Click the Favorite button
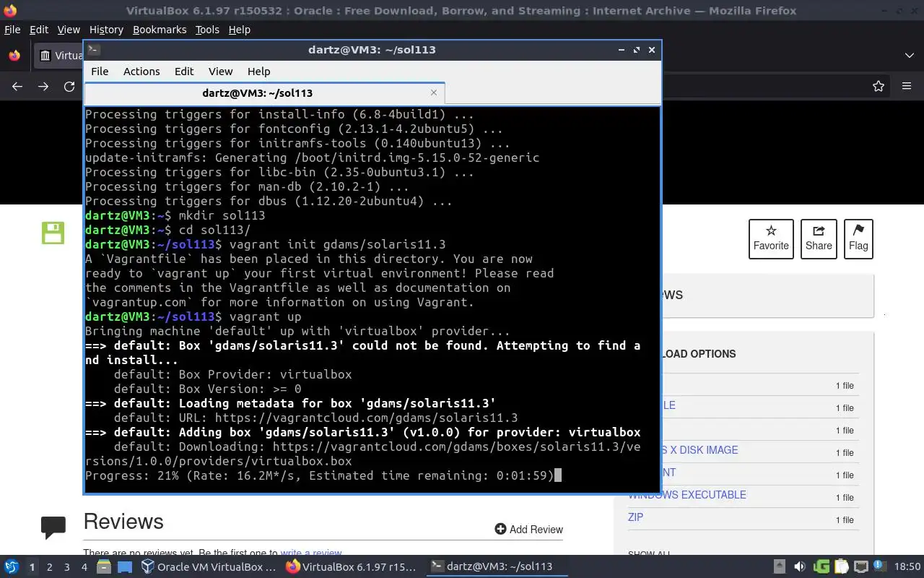 point(771,238)
